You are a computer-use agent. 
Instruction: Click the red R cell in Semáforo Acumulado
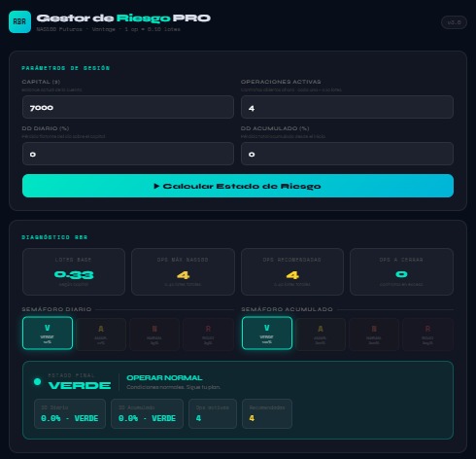coord(427,335)
